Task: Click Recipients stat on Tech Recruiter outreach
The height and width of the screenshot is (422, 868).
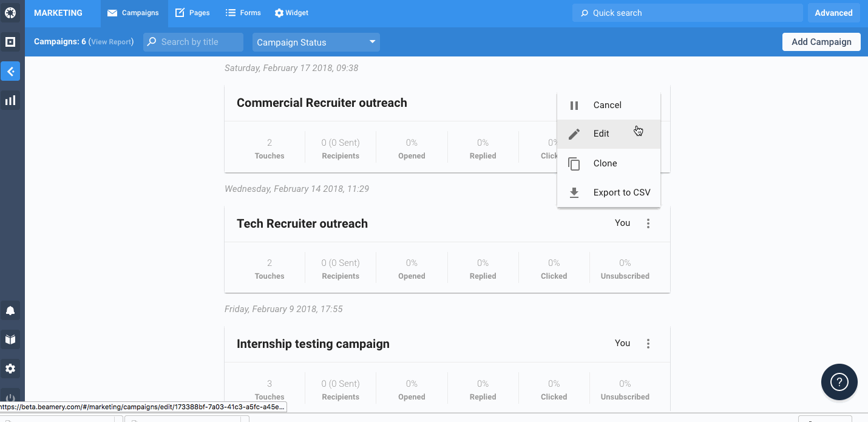Action: (x=341, y=269)
